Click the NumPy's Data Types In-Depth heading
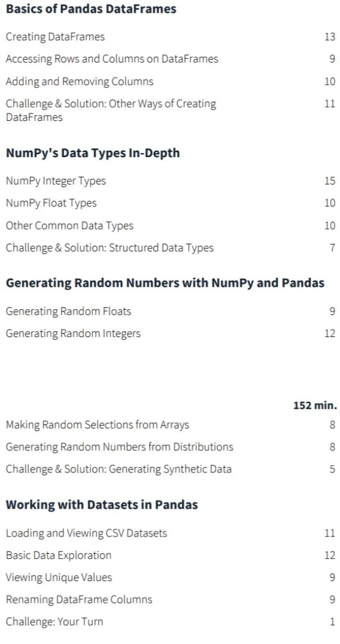Viewport: 340px width, 644px height. point(93,153)
